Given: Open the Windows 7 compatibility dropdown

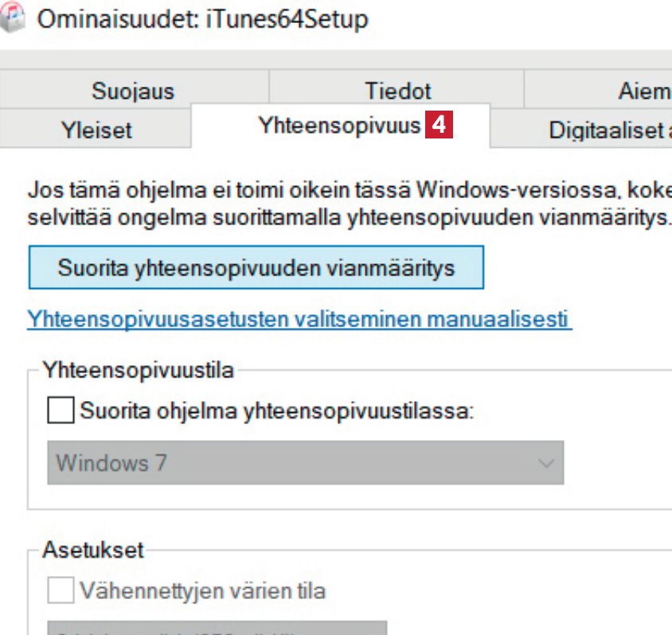Looking at the screenshot, I should click(306, 462).
